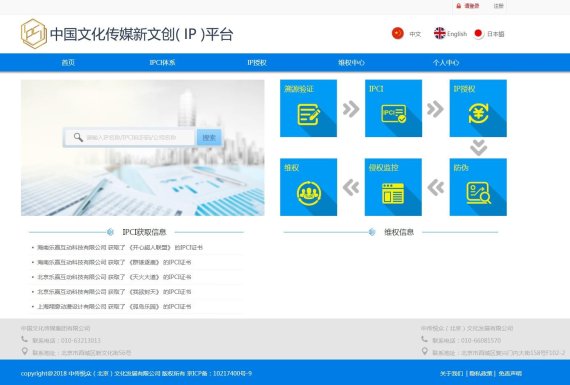Open 个人中心 navigation item
Screen dimensions: 570x385
pyautogui.click(x=446, y=63)
